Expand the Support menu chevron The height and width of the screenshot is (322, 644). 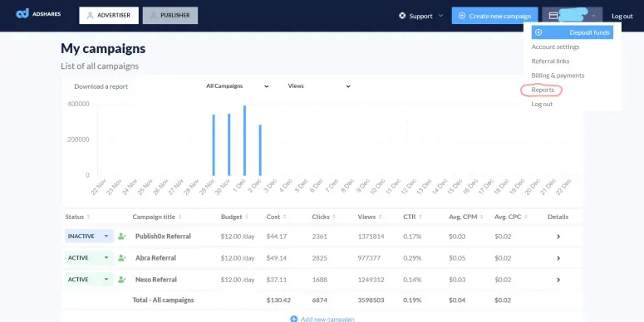(x=440, y=16)
